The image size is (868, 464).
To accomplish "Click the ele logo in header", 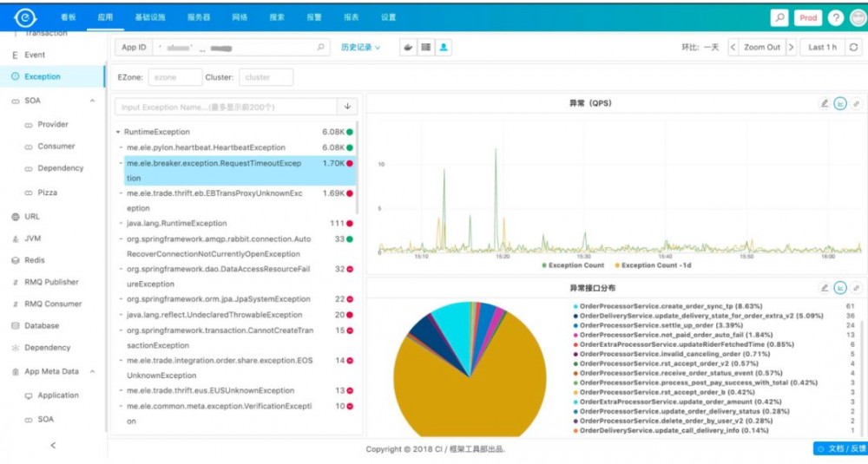I will coord(25,17).
